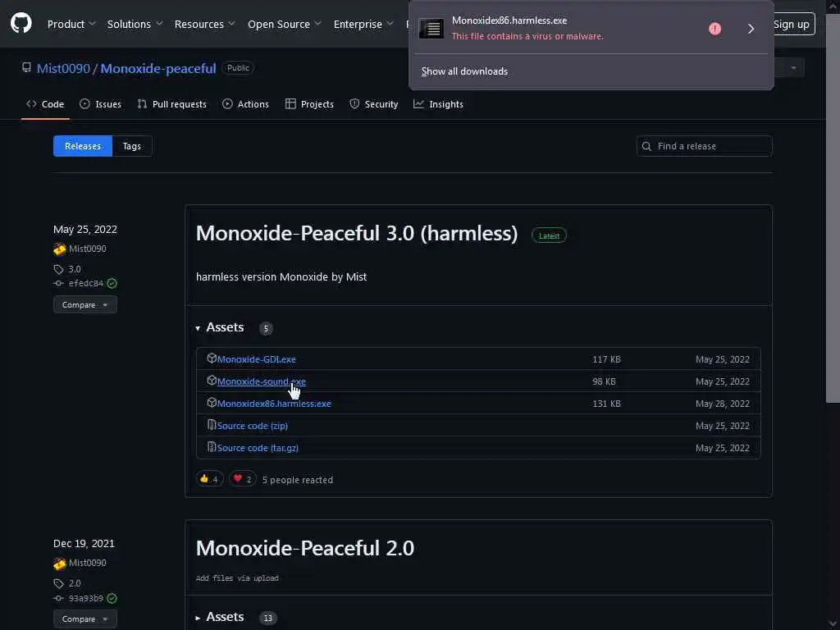
Task: Download Monoxide-sound.exe
Action: pyautogui.click(x=262, y=381)
